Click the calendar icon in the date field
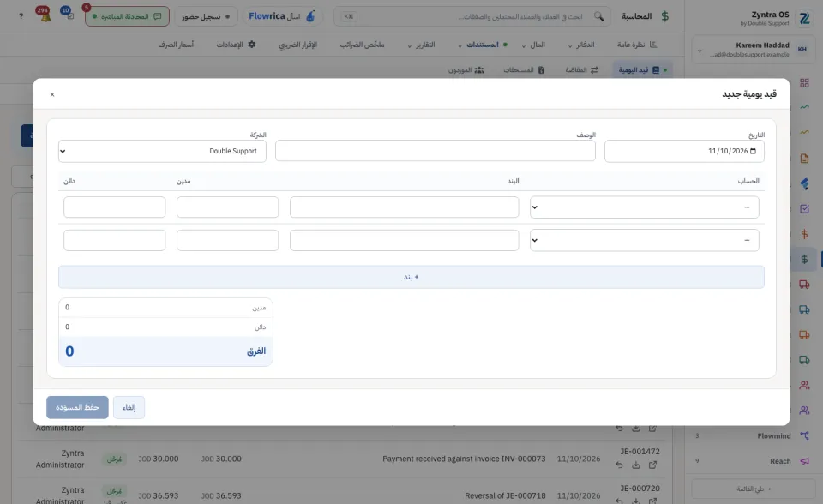 pos(754,151)
